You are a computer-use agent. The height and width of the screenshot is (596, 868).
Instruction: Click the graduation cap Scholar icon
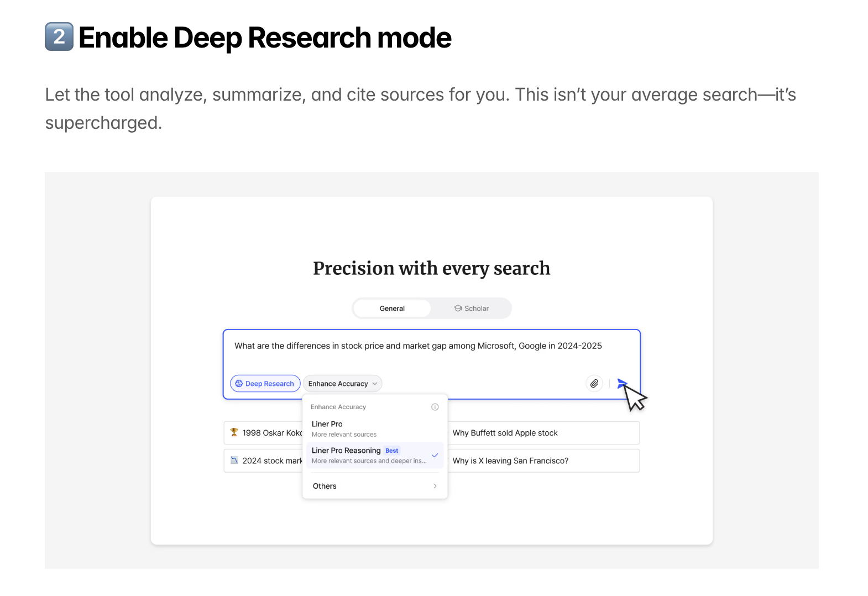(x=458, y=309)
